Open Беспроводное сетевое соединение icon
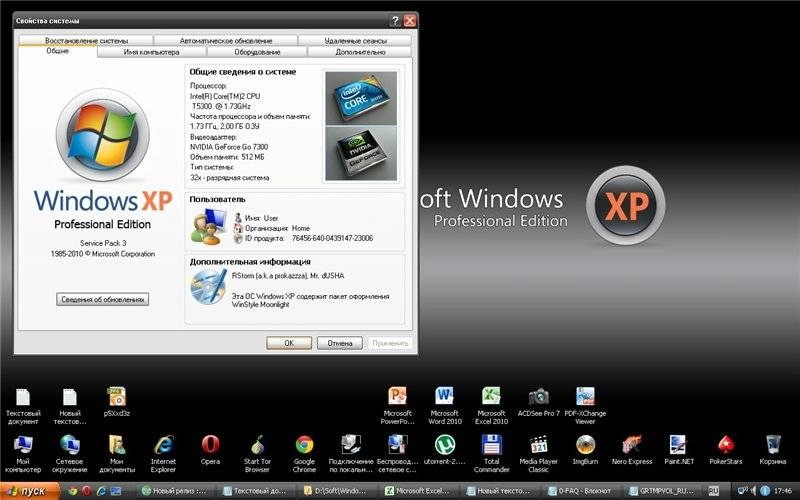Viewport: 800px width, 500px height. tap(397, 454)
